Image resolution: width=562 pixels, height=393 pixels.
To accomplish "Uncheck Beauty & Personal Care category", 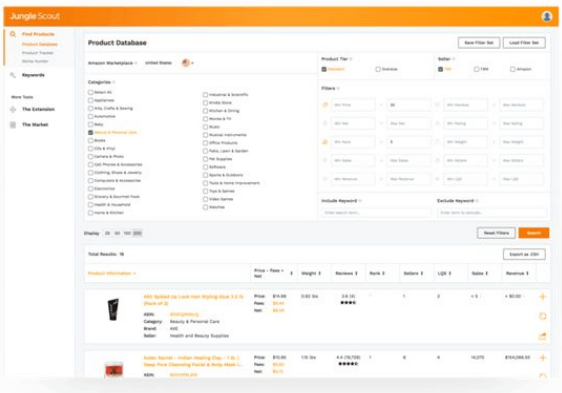I will (90, 132).
